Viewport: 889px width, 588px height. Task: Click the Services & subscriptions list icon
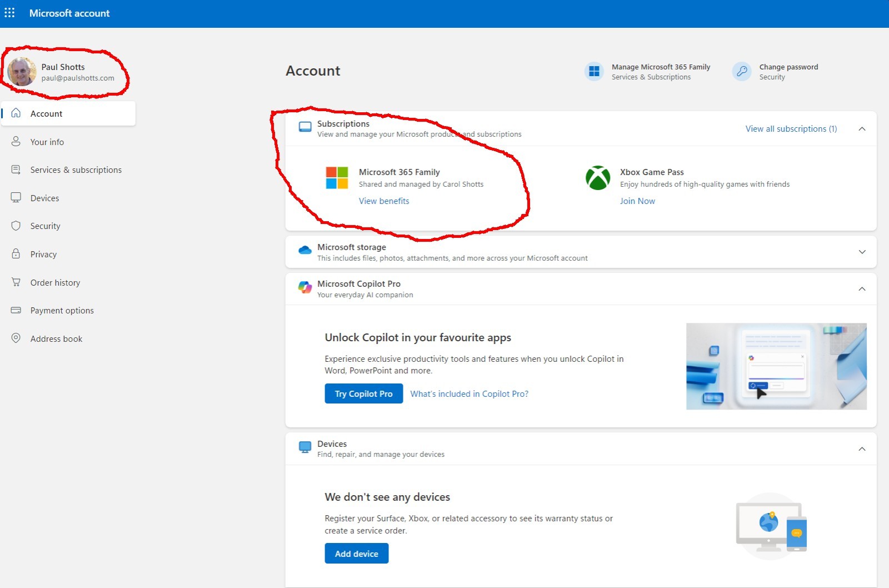pos(16,170)
